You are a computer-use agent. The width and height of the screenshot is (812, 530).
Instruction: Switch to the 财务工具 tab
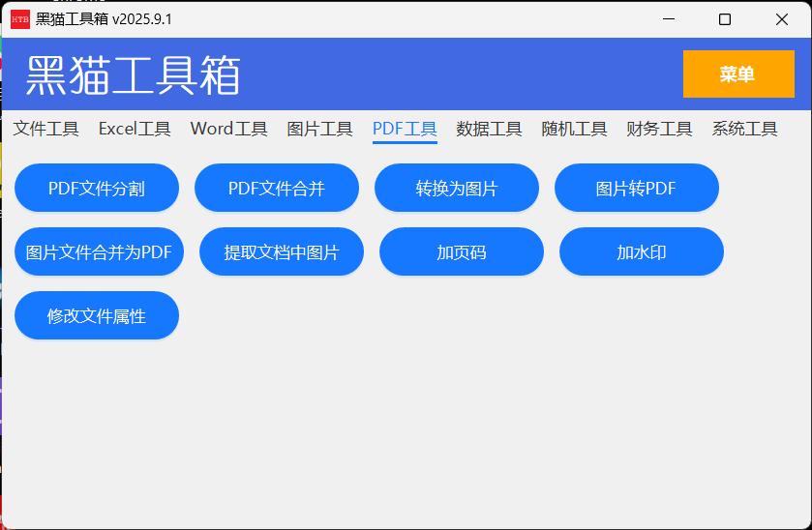click(x=659, y=129)
